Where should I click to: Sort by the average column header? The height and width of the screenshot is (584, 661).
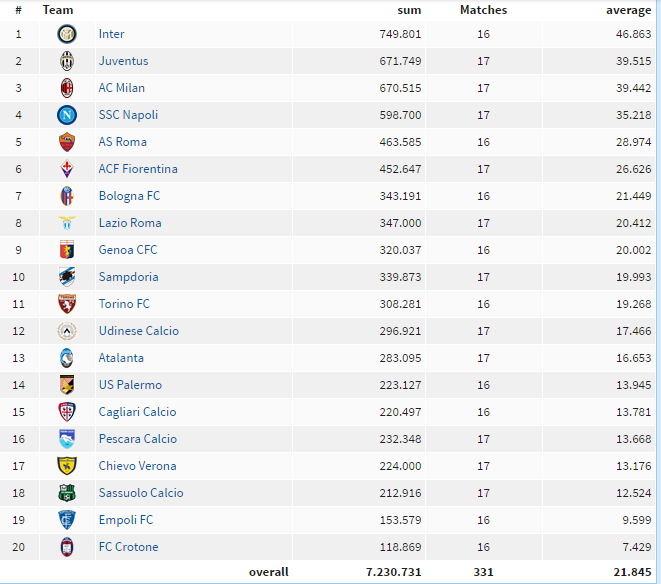(x=629, y=10)
